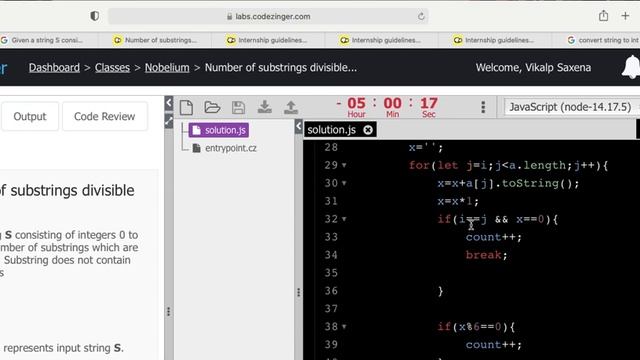Save the file with the floppy disk icon
Screen dimensions: 640x360
click(x=238, y=107)
